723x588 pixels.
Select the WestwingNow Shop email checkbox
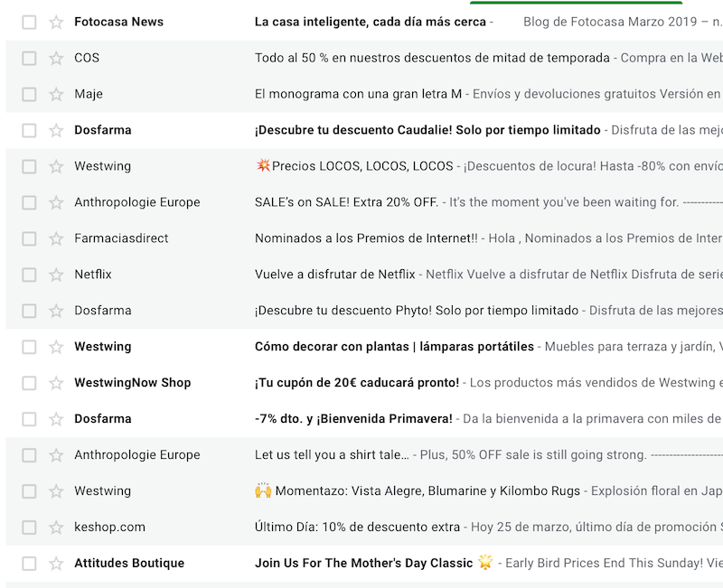tap(29, 383)
